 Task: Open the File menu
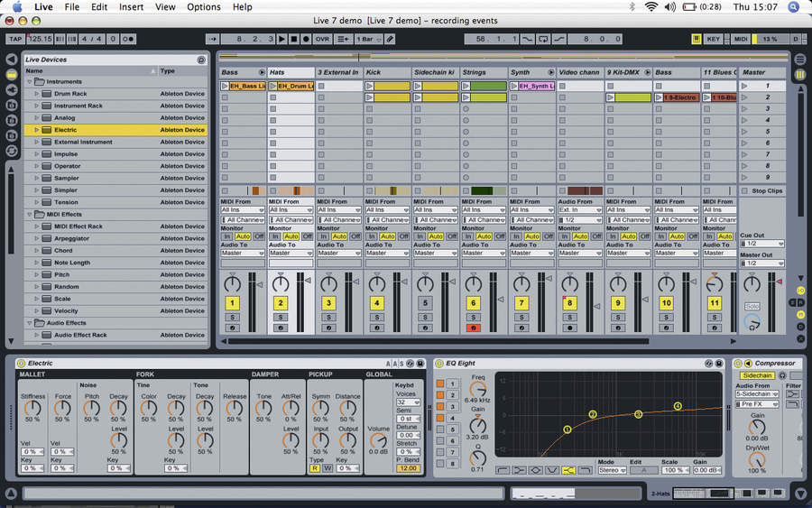coord(72,6)
